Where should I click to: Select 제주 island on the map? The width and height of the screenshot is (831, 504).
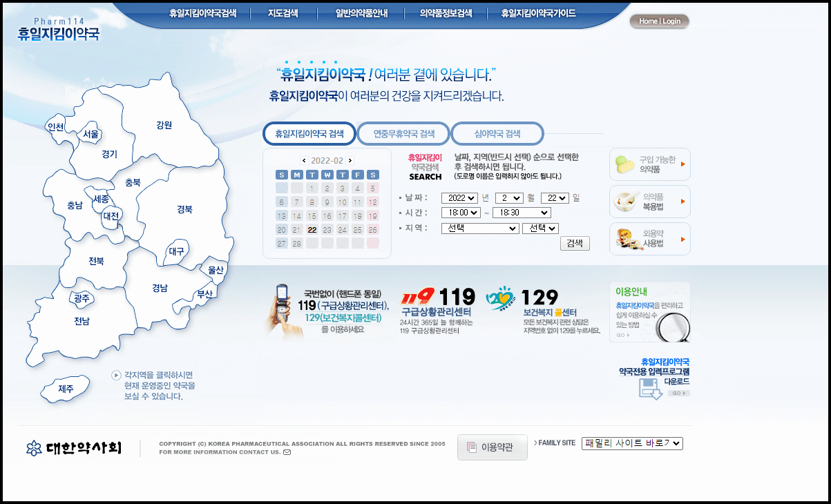click(x=66, y=389)
